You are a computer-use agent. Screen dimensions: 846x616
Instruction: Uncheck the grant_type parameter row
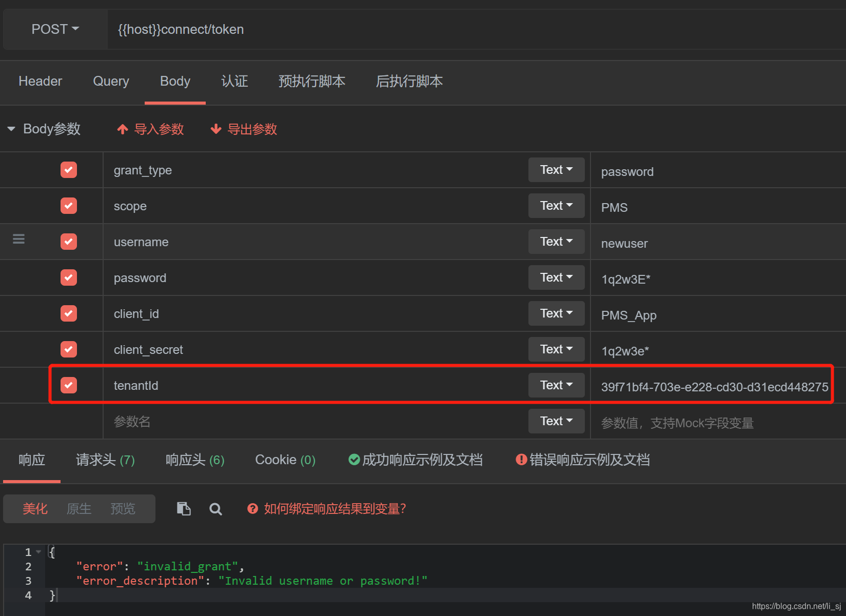pyautogui.click(x=68, y=170)
